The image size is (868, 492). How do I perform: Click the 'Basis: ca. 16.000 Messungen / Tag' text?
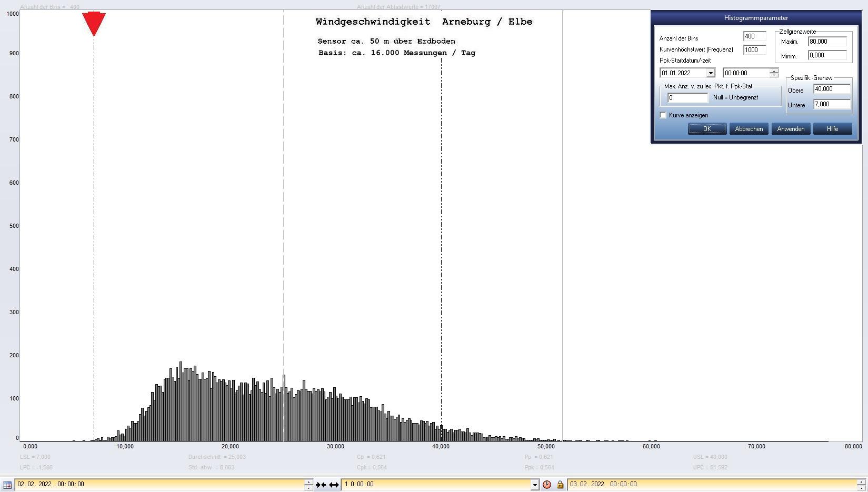(x=397, y=53)
